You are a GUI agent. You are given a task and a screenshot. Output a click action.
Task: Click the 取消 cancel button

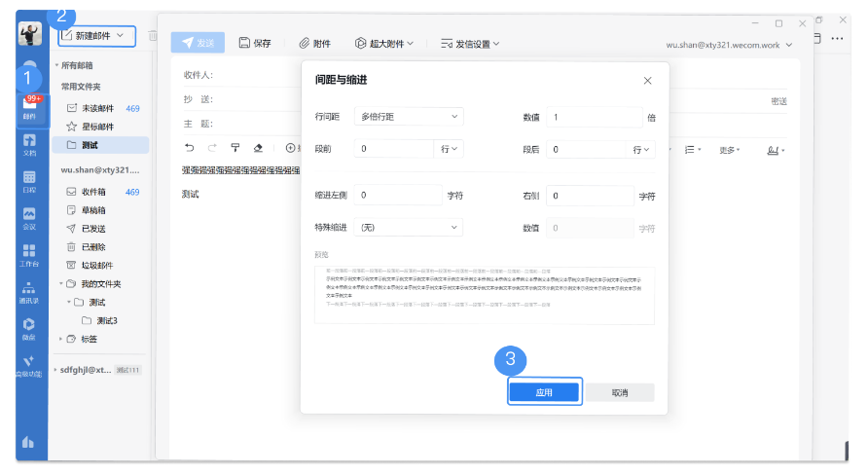620,392
